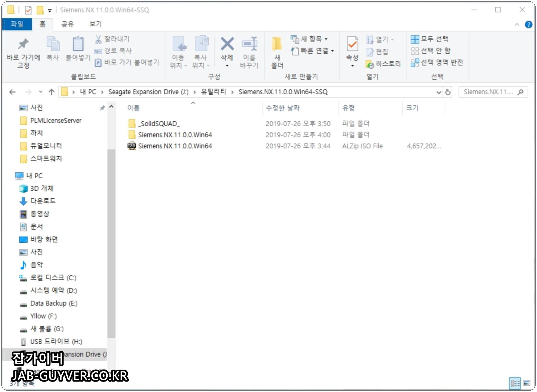
Task: Switch to Large icons view in status bar
Action: [527, 383]
